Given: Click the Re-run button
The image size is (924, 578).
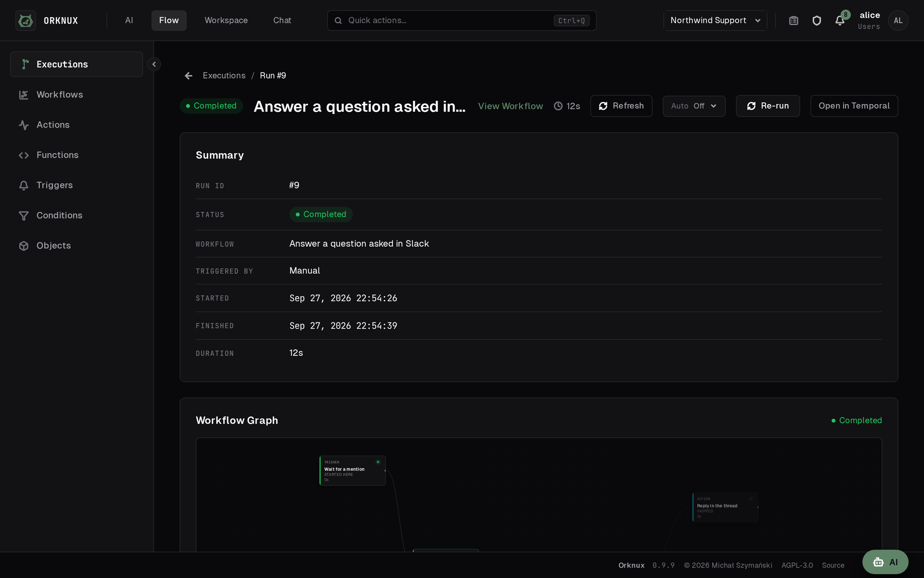Looking at the screenshot, I should click(x=768, y=106).
